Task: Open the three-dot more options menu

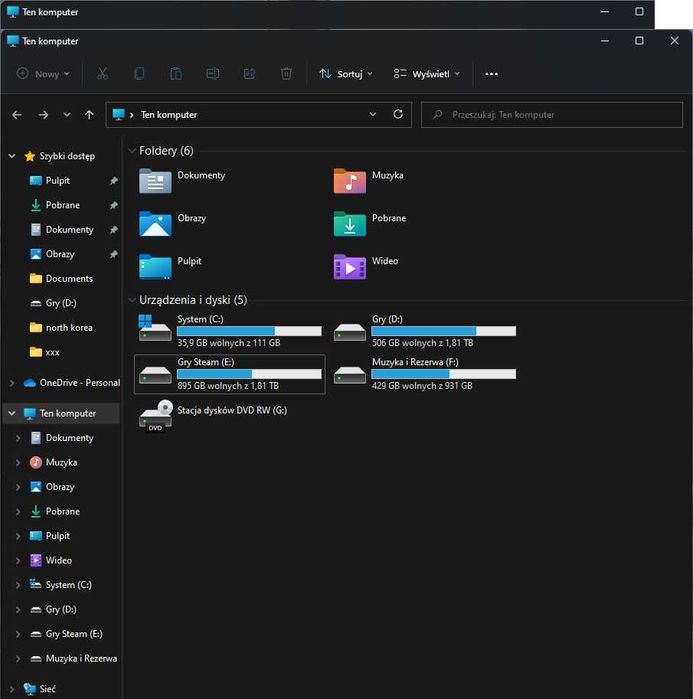Action: coord(491,74)
